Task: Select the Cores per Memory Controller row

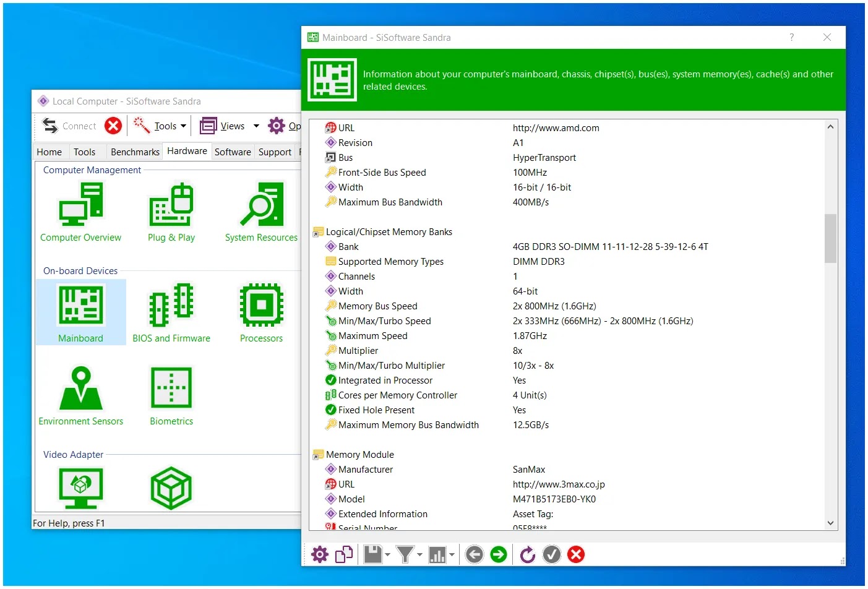Action: point(567,395)
